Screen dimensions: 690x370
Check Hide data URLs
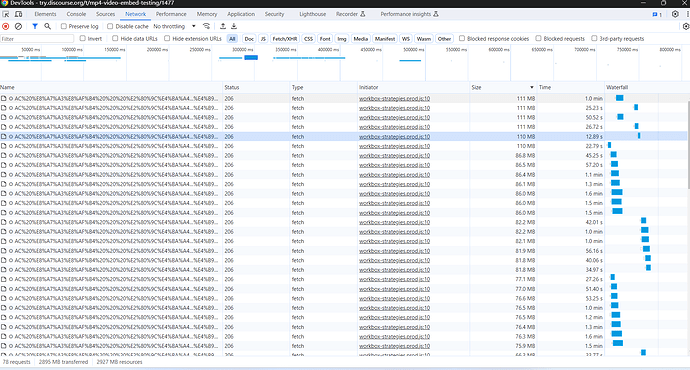click(115, 38)
